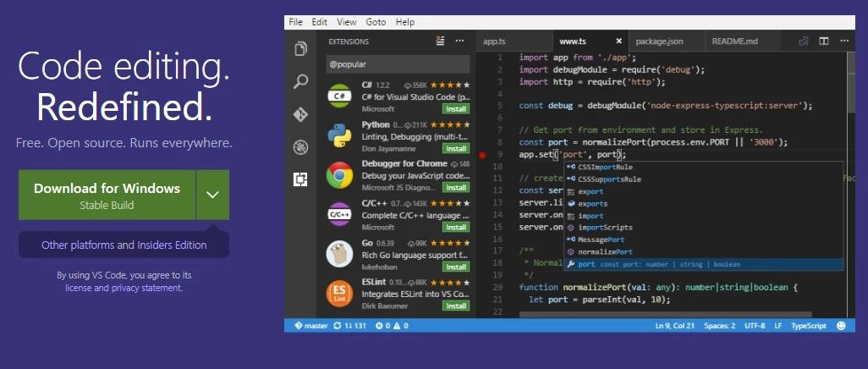The width and height of the screenshot is (868, 369).
Task: Click Download for Windows button
Action: [x=107, y=195]
